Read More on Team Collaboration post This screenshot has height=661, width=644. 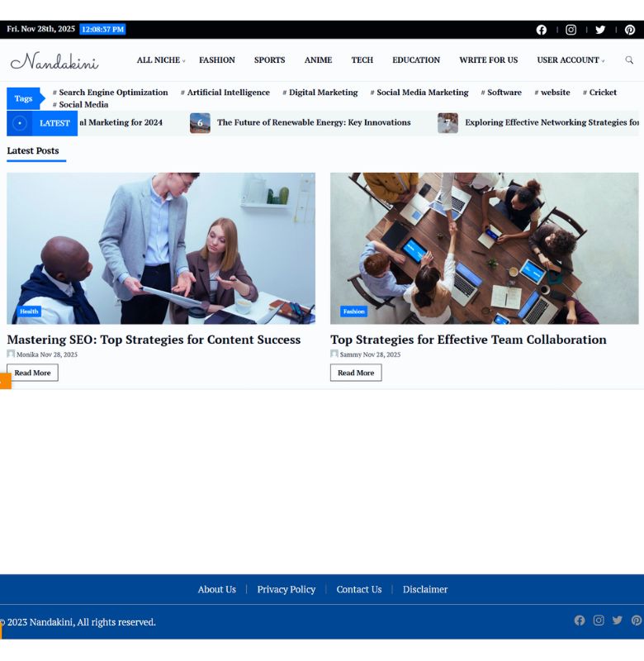pos(356,373)
